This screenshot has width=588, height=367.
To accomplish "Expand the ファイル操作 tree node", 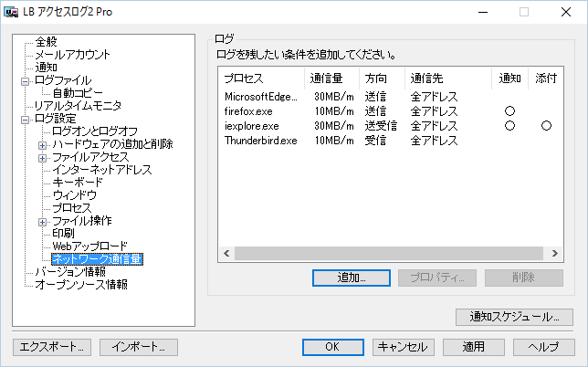I will [42, 221].
